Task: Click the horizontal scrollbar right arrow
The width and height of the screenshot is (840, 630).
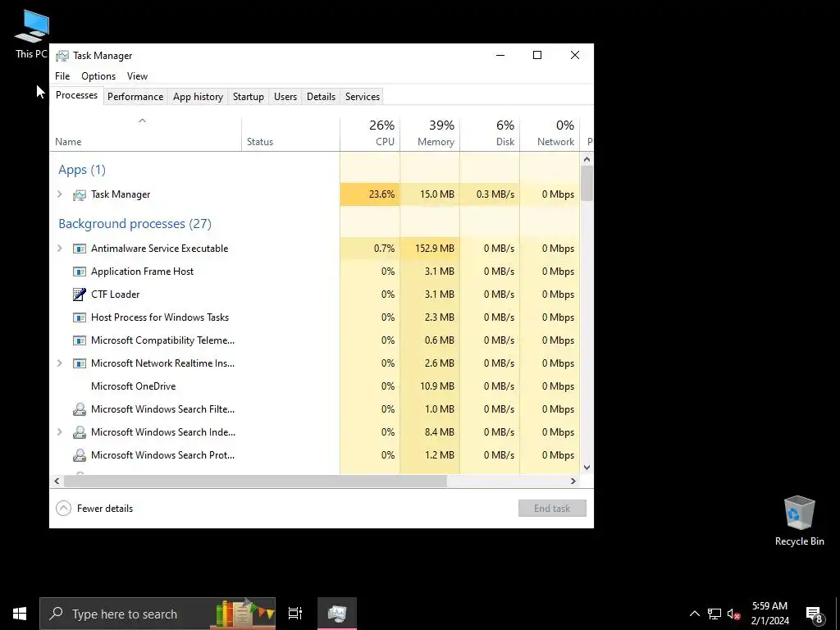Action: click(x=573, y=481)
